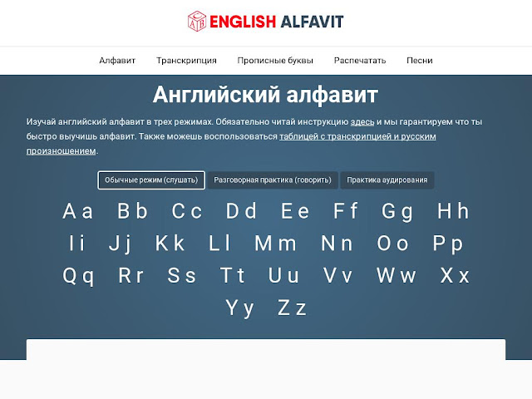This screenshot has height=399, width=532.
Task: Click the Английский алфавит heading
Action: pyautogui.click(x=265, y=94)
